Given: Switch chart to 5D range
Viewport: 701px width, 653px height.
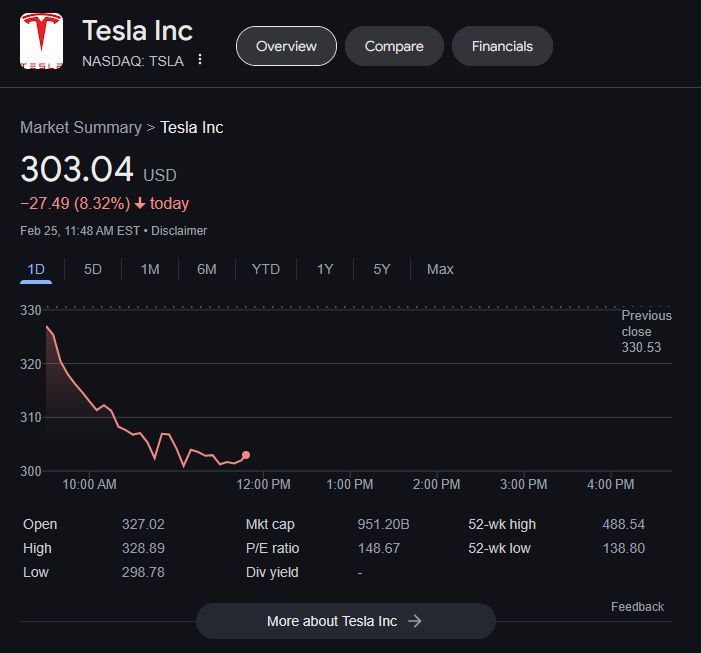Looking at the screenshot, I should tap(93, 270).
